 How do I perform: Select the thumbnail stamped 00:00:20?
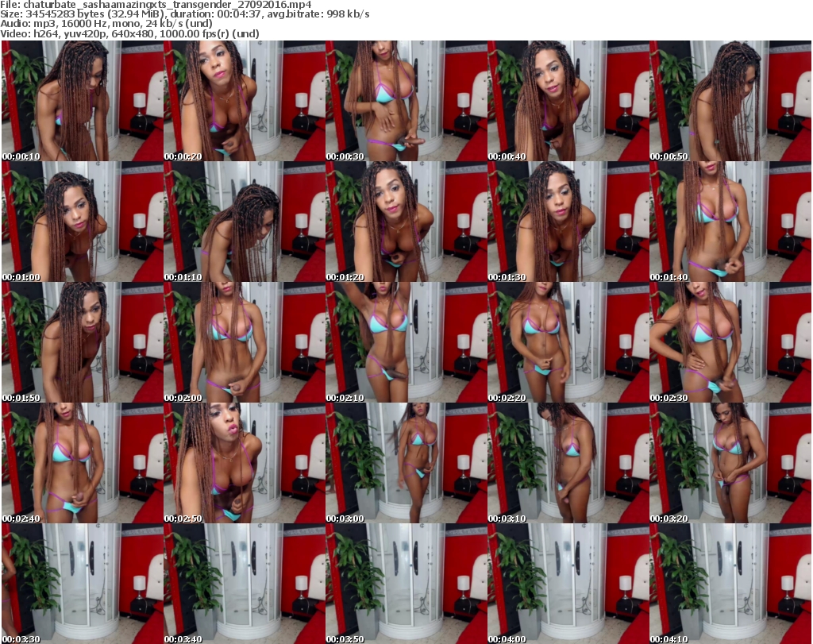click(x=245, y=101)
